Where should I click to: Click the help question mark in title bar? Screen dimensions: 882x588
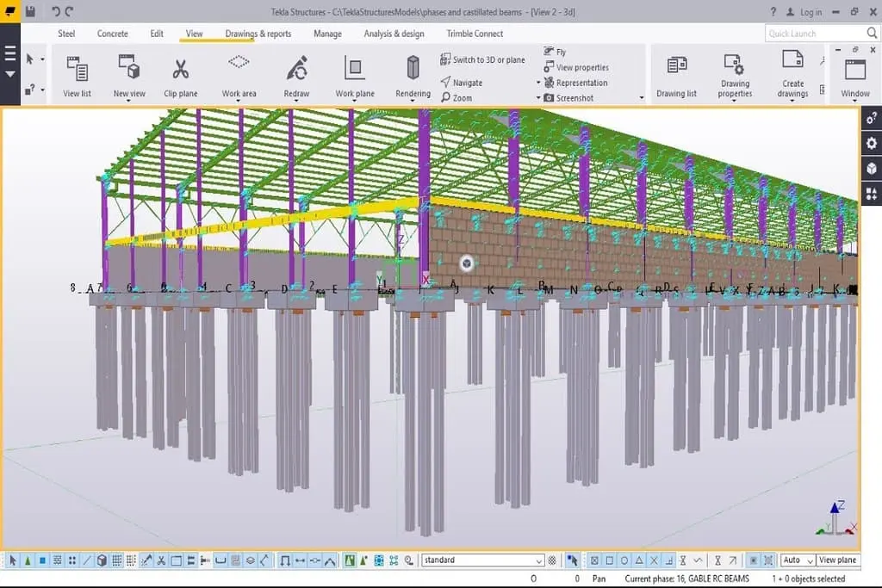[773, 12]
